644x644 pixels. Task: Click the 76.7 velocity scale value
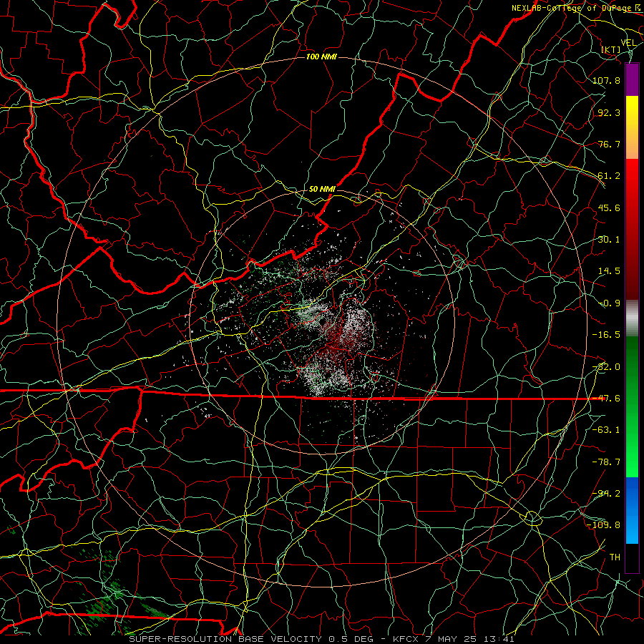609,144
